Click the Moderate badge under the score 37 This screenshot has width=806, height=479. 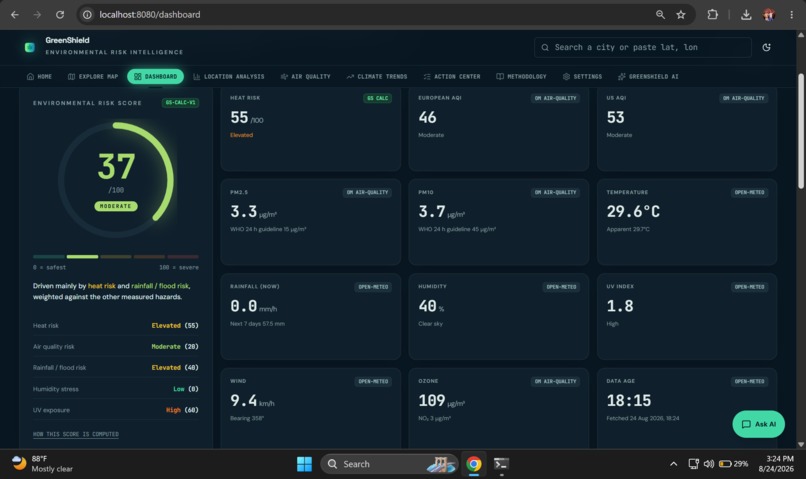(116, 206)
